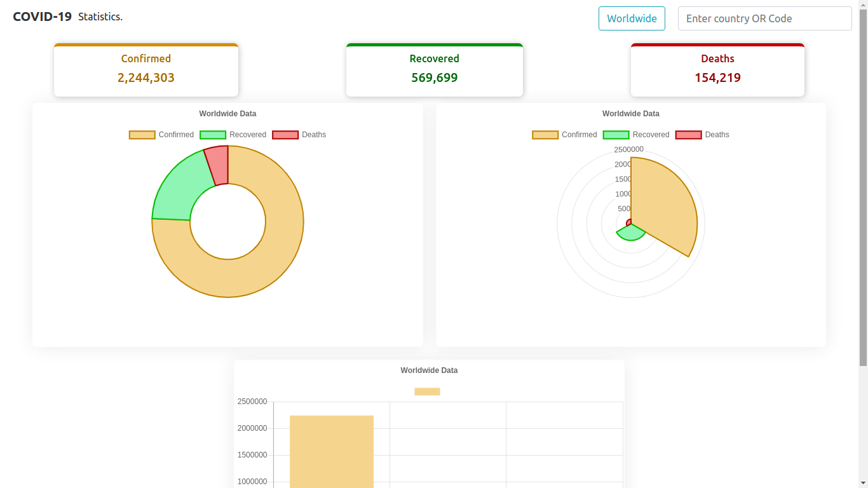Click the bar chart legend color box
The image size is (868, 488).
pyautogui.click(x=427, y=391)
